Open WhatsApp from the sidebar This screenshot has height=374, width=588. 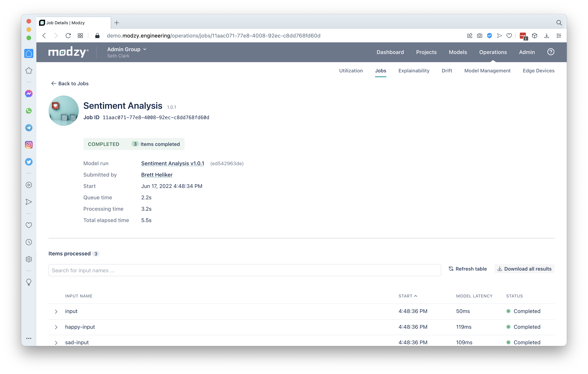click(29, 111)
